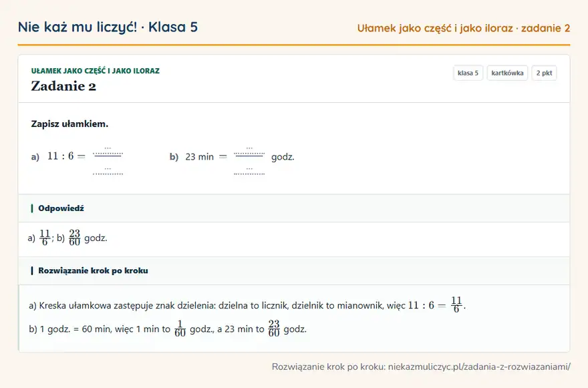Click the 'Nie każ mu liczyć! · Klasa 5' header title

click(108, 27)
